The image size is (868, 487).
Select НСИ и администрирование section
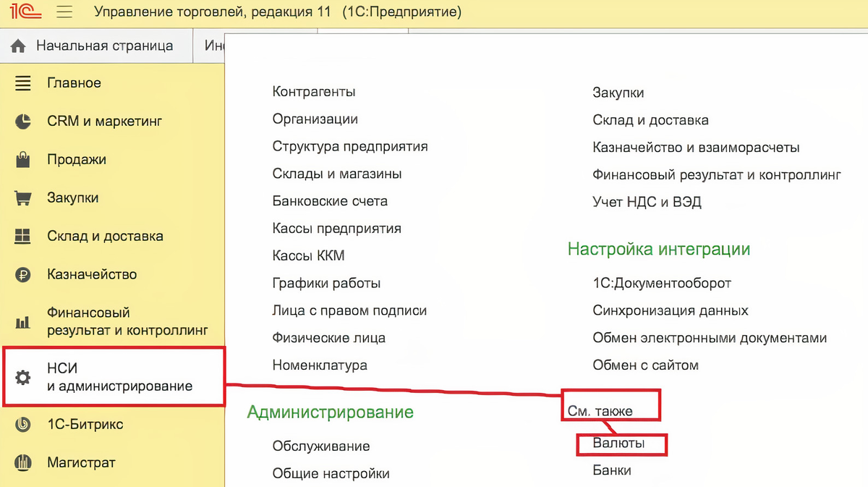click(x=120, y=377)
